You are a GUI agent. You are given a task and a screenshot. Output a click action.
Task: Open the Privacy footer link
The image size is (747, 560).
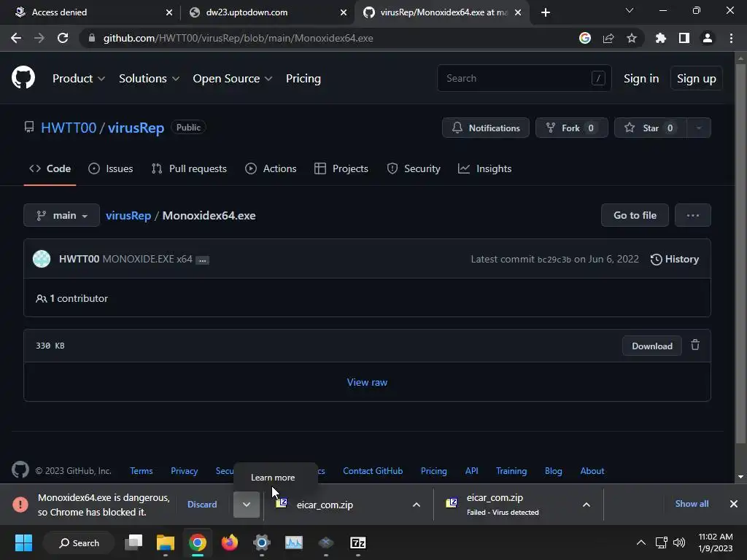(184, 471)
